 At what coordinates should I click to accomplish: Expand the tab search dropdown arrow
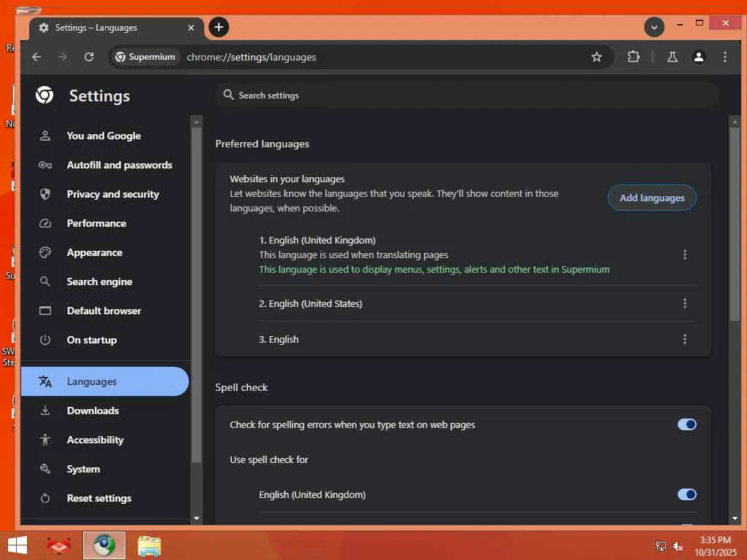click(654, 27)
